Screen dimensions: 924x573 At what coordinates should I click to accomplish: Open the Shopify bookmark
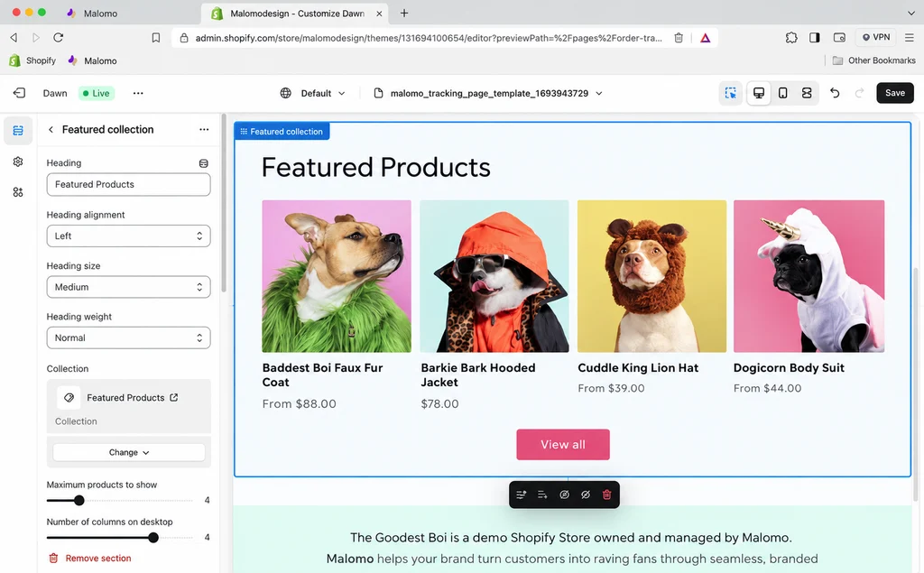pyautogui.click(x=32, y=60)
